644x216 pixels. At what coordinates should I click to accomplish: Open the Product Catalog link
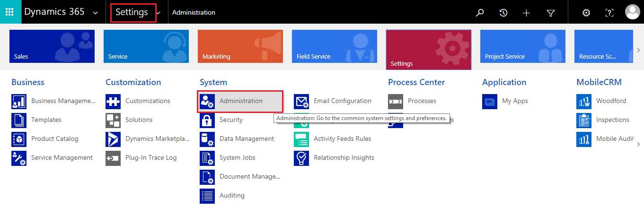point(55,139)
